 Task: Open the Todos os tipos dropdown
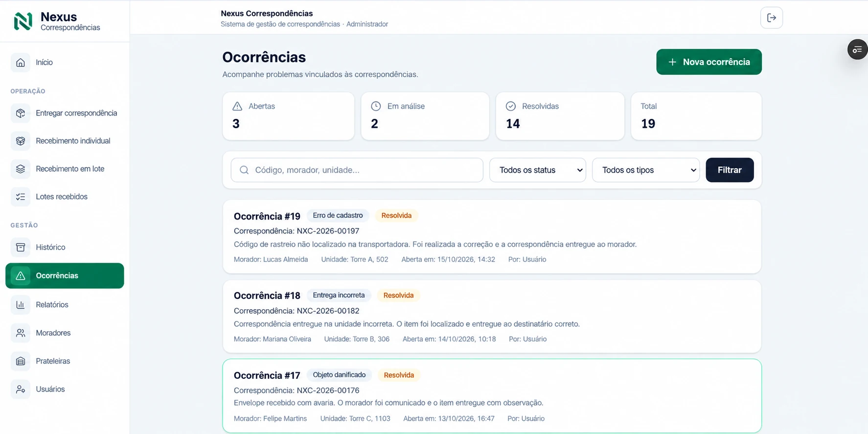tap(646, 170)
